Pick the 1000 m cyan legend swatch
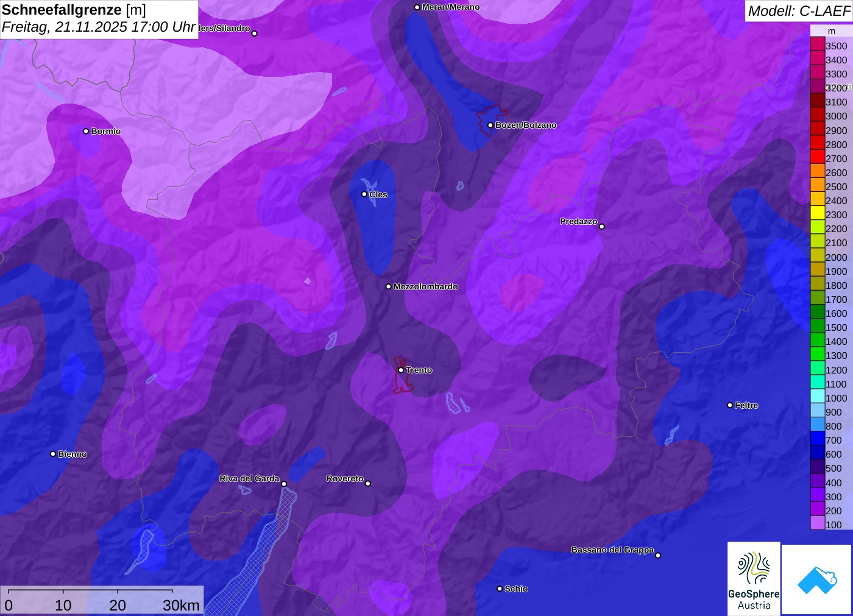The height and width of the screenshot is (616, 853). (x=818, y=397)
